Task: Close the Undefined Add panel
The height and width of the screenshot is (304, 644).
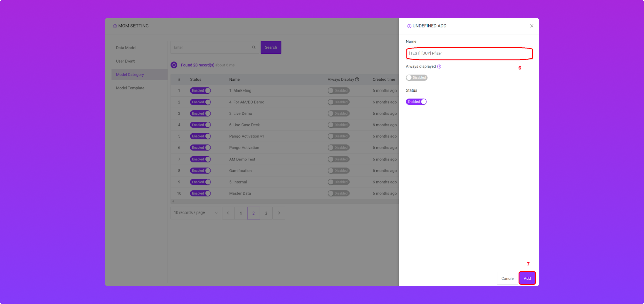Action: point(532,26)
